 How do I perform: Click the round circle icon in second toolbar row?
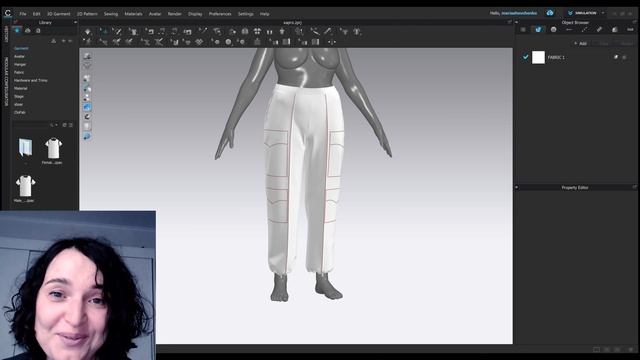point(228,42)
